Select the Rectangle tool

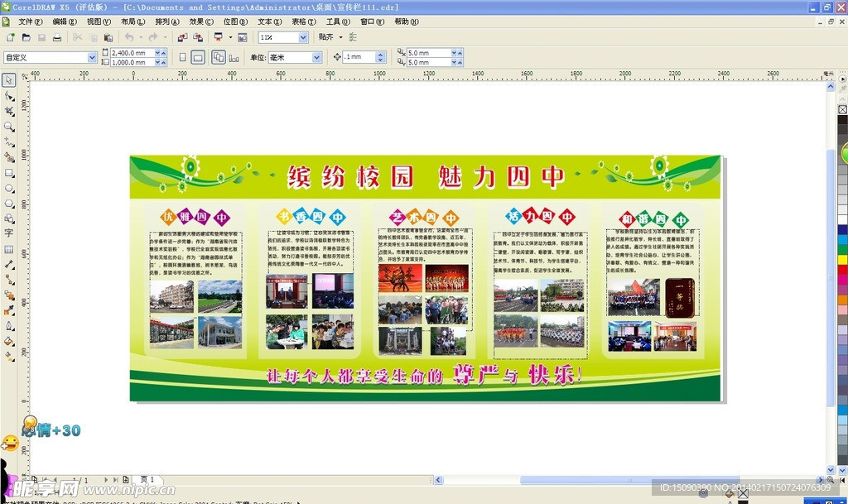point(8,173)
